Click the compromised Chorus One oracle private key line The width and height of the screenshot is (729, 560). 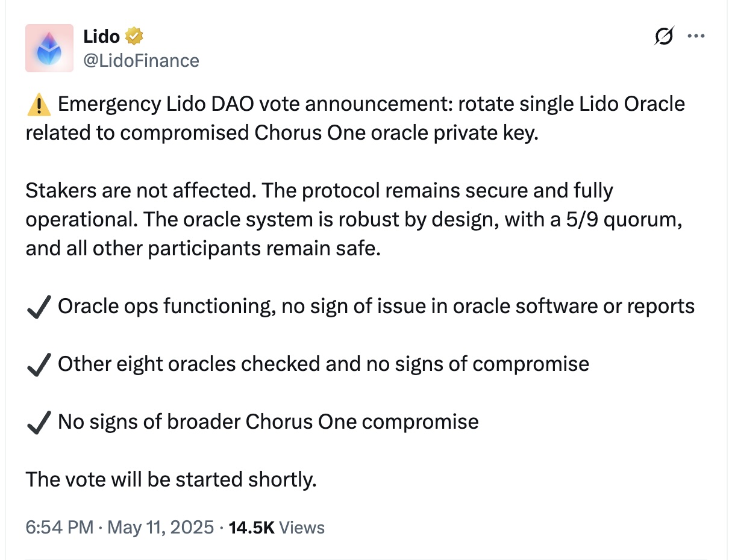[x=281, y=133]
